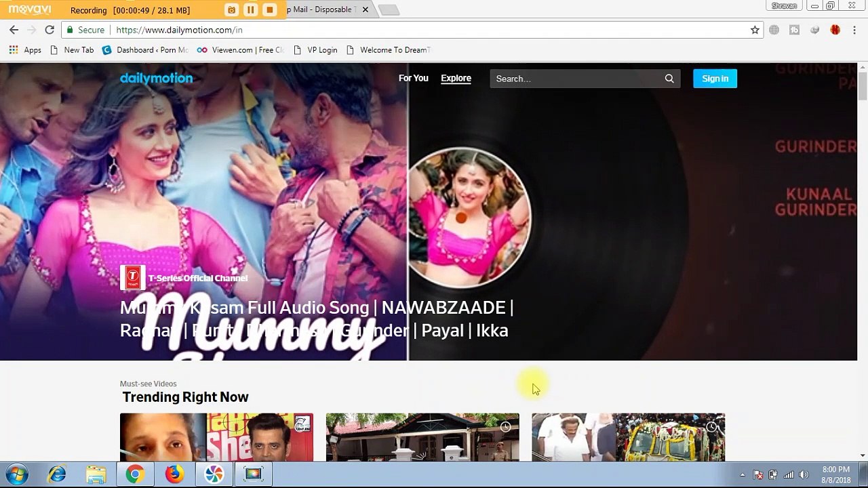Close the Mail - Disposable browser tab
Image resolution: width=868 pixels, height=488 pixels.
tap(365, 9)
